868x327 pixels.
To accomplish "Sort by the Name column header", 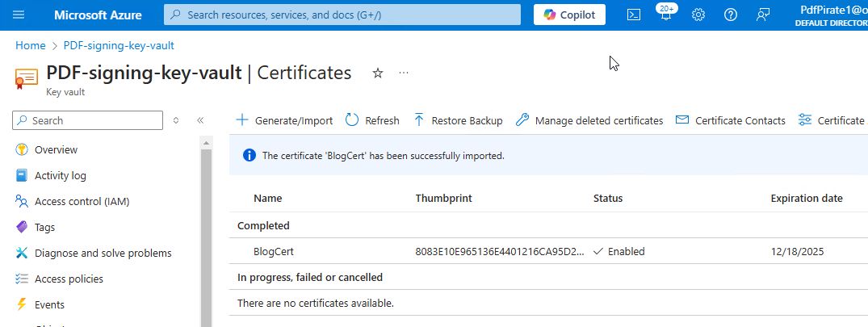I will (x=267, y=198).
